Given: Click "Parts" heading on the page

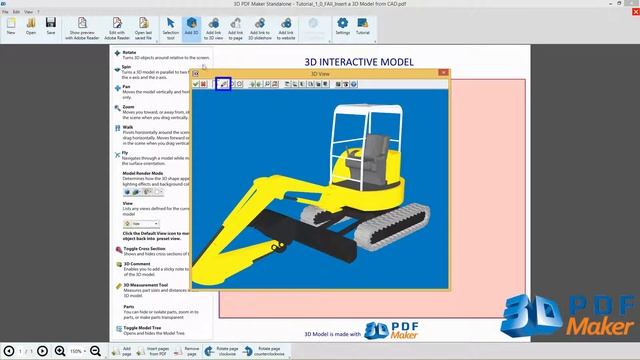Looking at the screenshot, I should [129, 307].
